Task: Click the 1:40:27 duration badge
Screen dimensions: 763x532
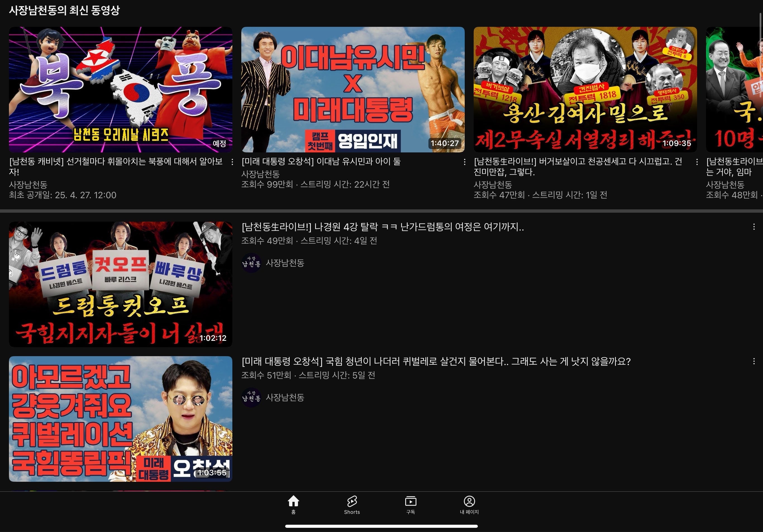Action: 445,143
